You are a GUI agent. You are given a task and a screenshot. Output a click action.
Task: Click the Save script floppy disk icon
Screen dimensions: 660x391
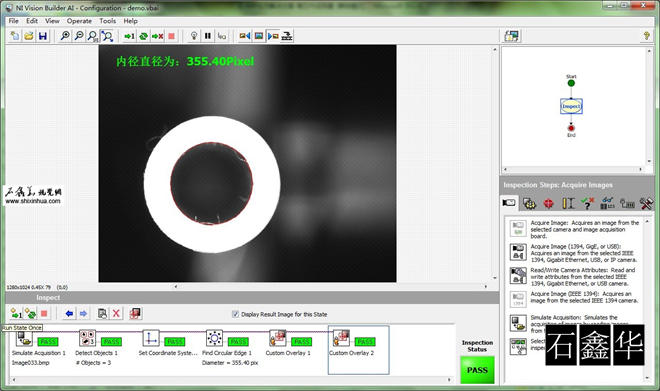point(43,36)
